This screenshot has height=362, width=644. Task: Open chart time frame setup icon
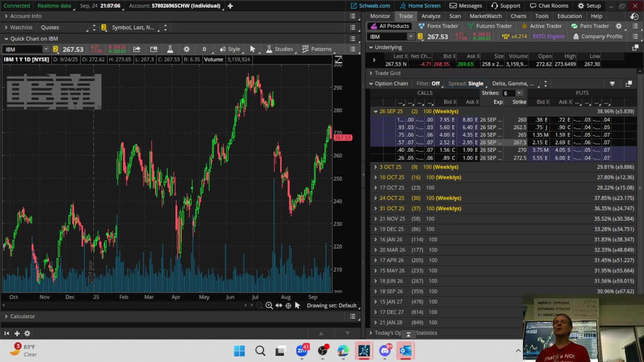(x=153, y=49)
